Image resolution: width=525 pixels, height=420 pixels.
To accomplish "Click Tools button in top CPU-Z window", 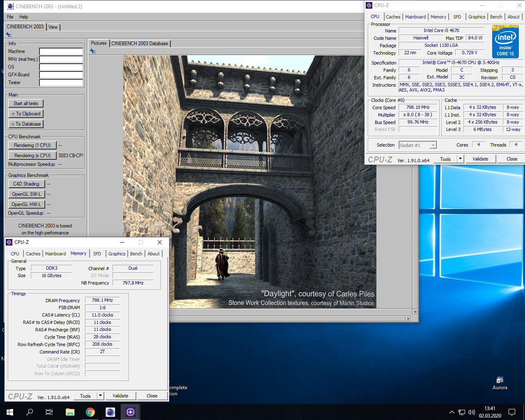I will tap(445, 159).
